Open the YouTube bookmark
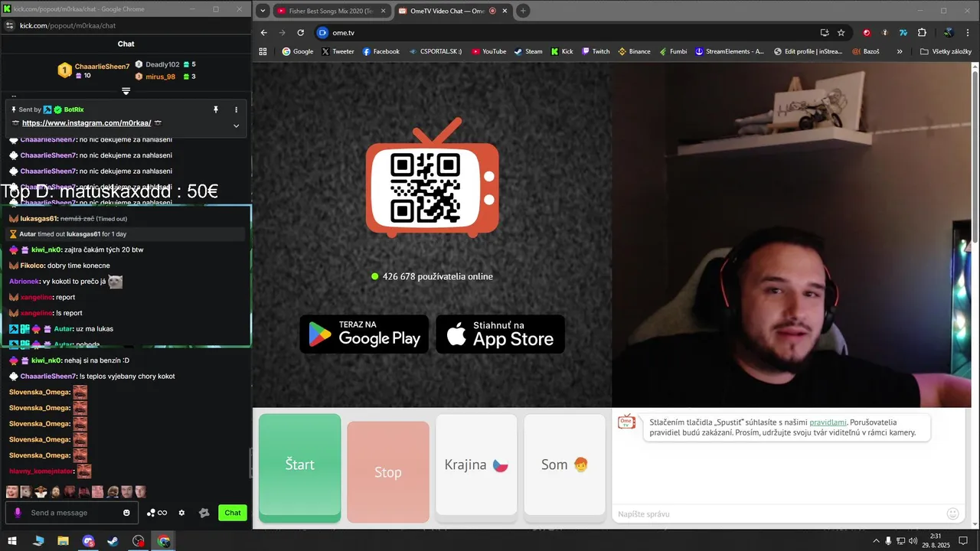980x551 pixels. pyautogui.click(x=488, y=51)
